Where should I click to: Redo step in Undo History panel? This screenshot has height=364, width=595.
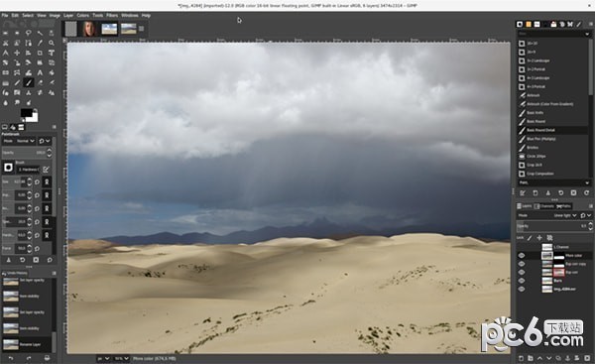click(x=29, y=357)
